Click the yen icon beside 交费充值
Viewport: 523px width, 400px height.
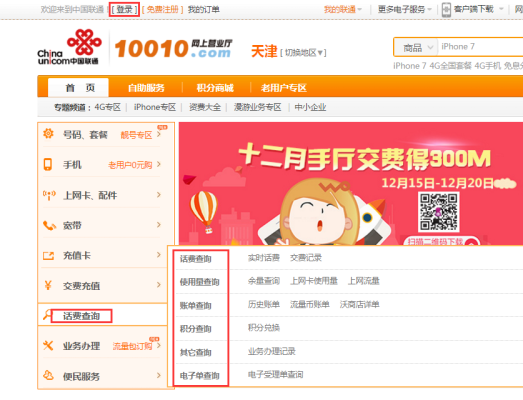point(48,285)
